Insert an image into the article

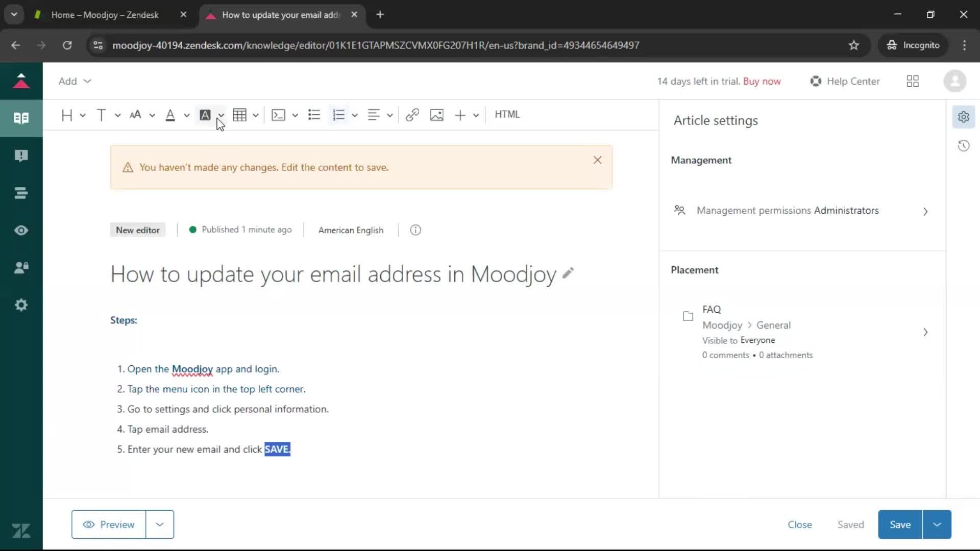click(x=437, y=115)
